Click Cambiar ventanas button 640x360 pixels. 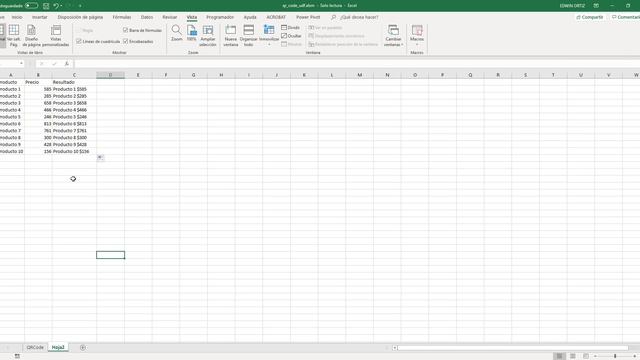pyautogui.click(x=393, y=36)
